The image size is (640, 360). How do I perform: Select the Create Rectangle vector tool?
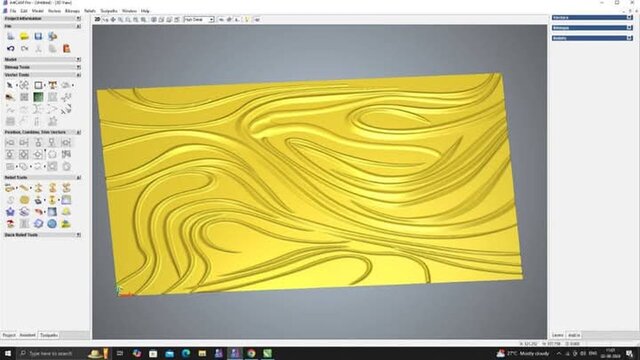click(38, 85)
